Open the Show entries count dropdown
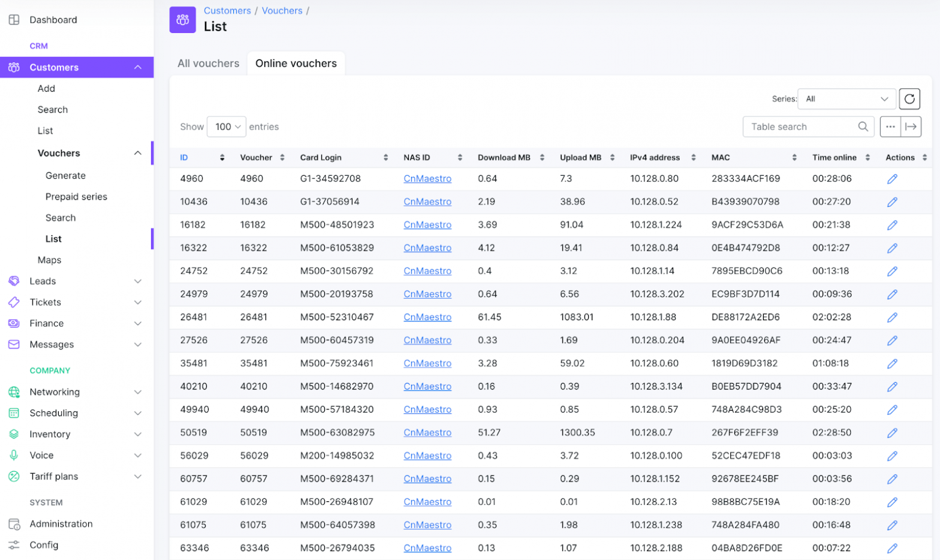This screenshot has width=940, height=560. coord(227,127)
